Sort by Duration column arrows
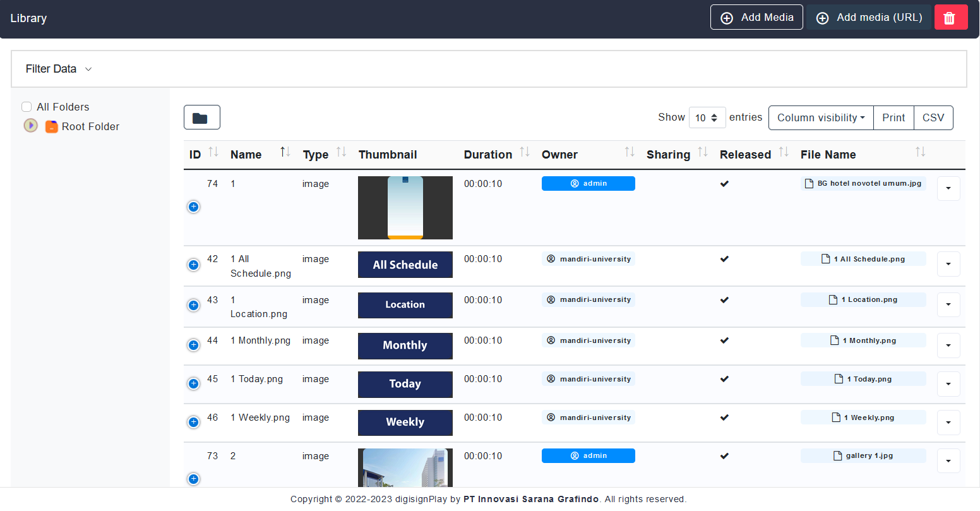This screenshot has height=511, width=980. (524, 153)
